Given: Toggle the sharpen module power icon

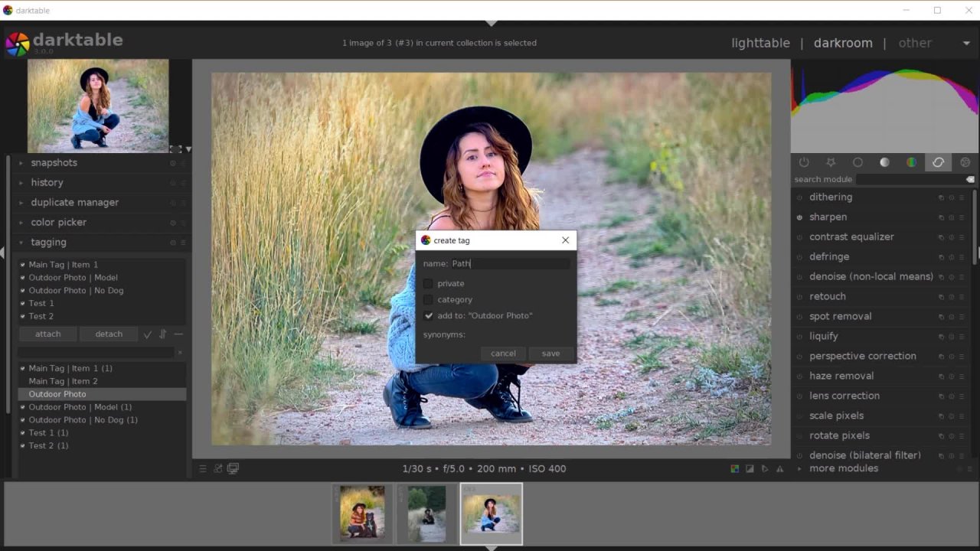Looking at the screenshot, I should tap(799, 217).
